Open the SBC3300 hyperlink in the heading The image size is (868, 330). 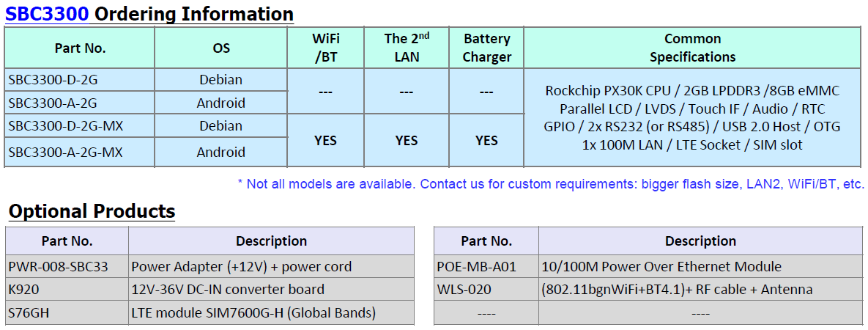tap(47, 13)
